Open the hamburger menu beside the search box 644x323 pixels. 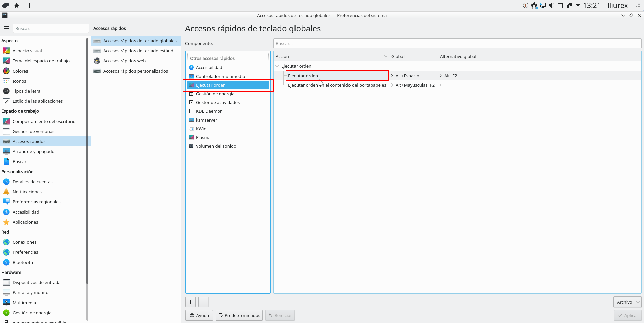click(6, 28)
